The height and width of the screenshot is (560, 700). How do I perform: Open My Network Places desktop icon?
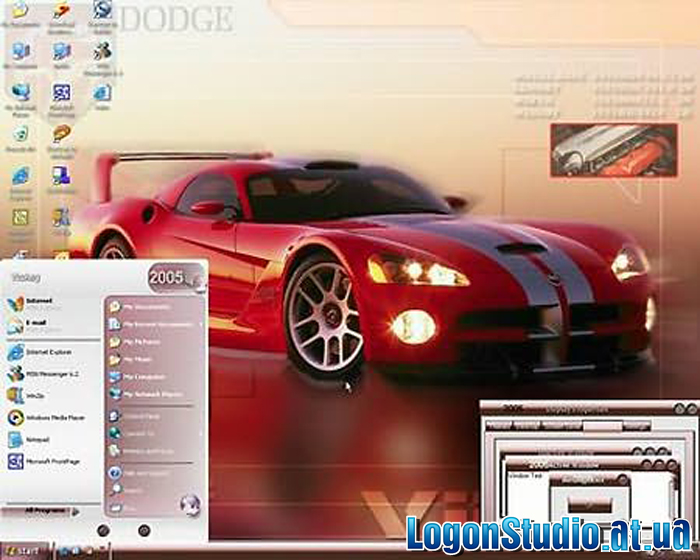[21, 99]
